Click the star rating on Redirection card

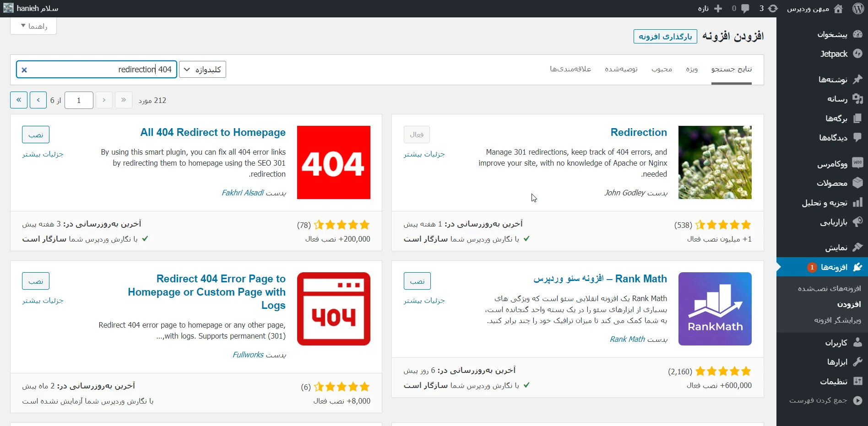(723, 225)
